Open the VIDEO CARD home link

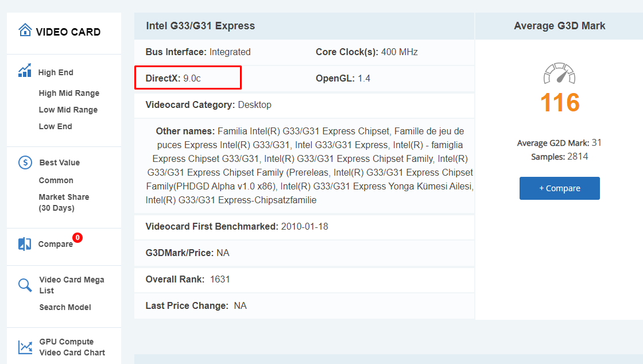tap(68, 32)
